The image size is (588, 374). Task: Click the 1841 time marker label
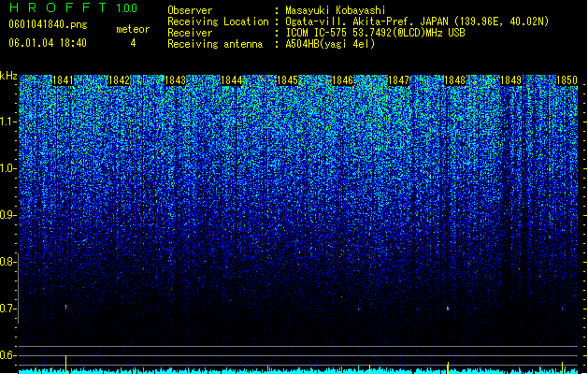[x=63, y=80]
